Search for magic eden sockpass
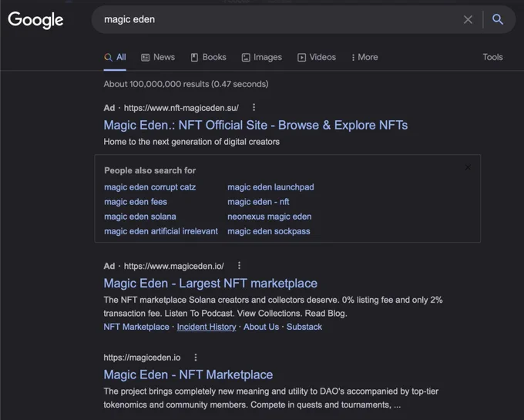Screen dimensions: 524x420 (x=269, y=231)
